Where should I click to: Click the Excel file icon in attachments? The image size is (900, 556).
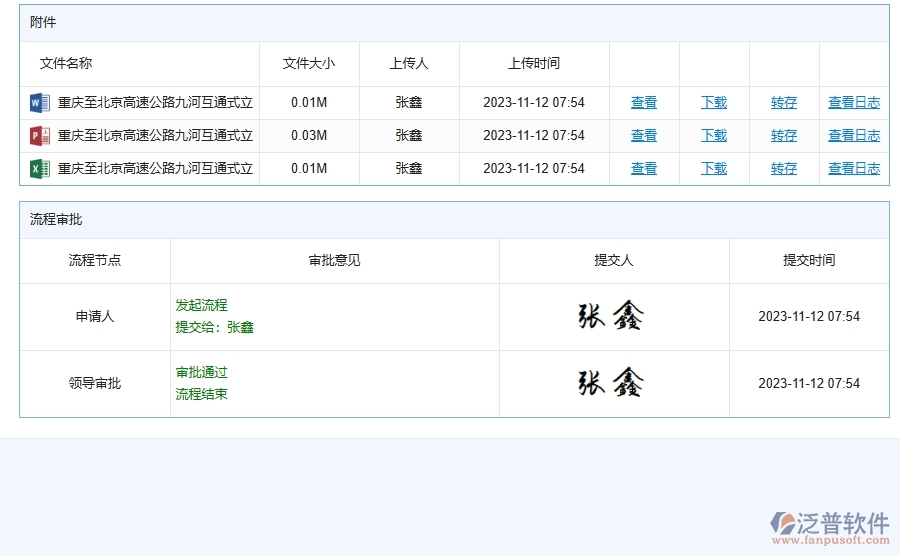pos(40,169)
